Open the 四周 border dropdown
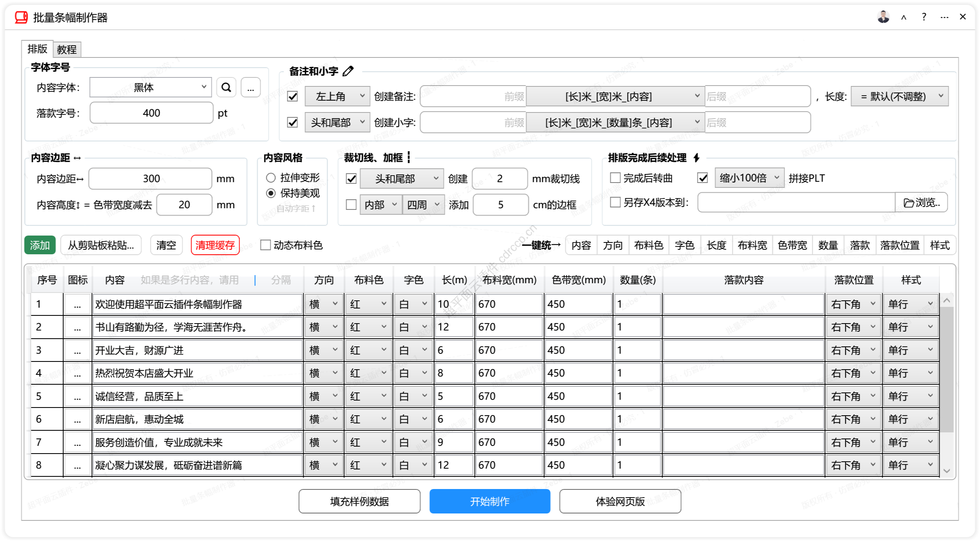The image size is (980, 542). pyautogui.click(x=424, y=205)
